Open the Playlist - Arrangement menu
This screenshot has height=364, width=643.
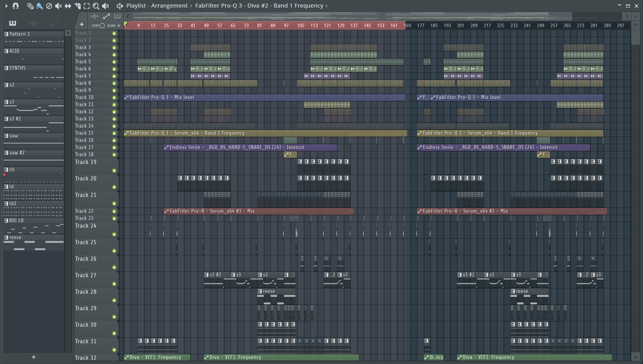tap(157, 6)
